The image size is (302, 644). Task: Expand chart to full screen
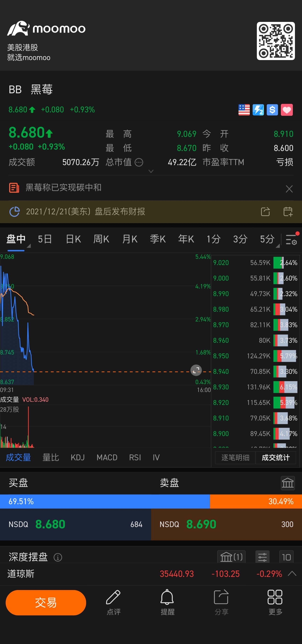196,370
